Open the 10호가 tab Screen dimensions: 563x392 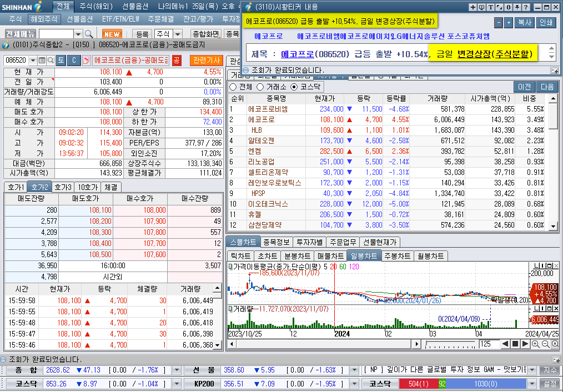click(x=88, y=187)
